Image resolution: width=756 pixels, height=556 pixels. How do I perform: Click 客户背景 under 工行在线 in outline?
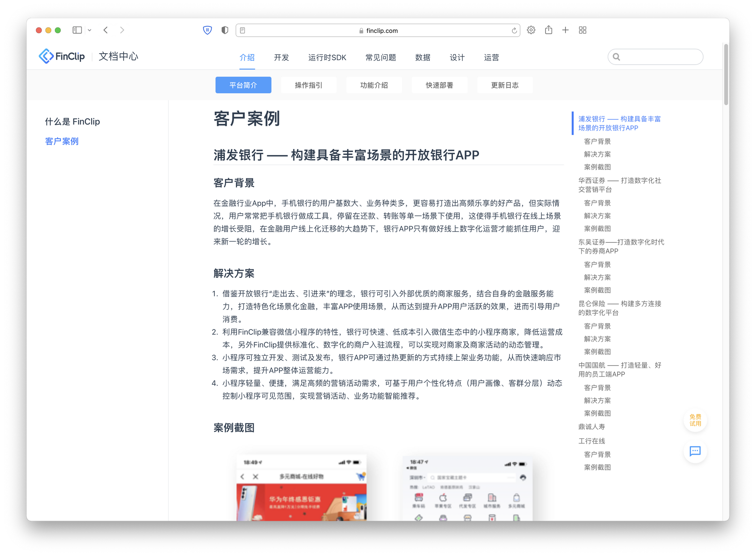tap(598, 455)
